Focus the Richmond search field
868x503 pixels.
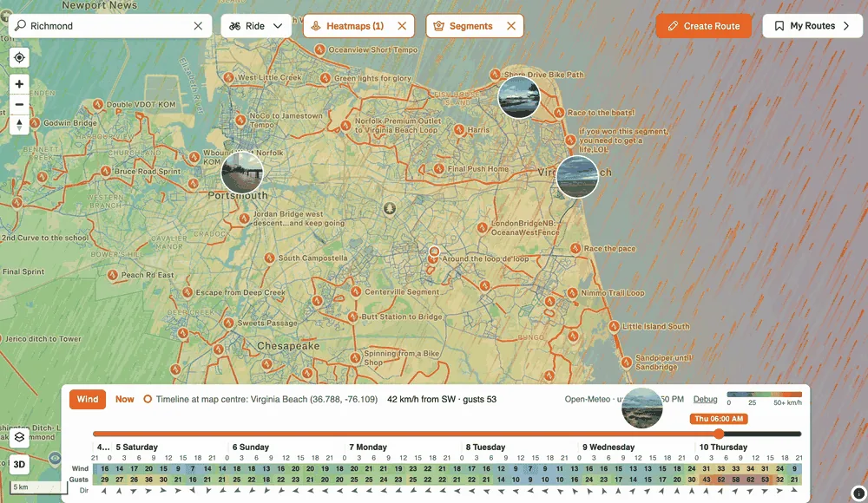(x=109, y=26)
